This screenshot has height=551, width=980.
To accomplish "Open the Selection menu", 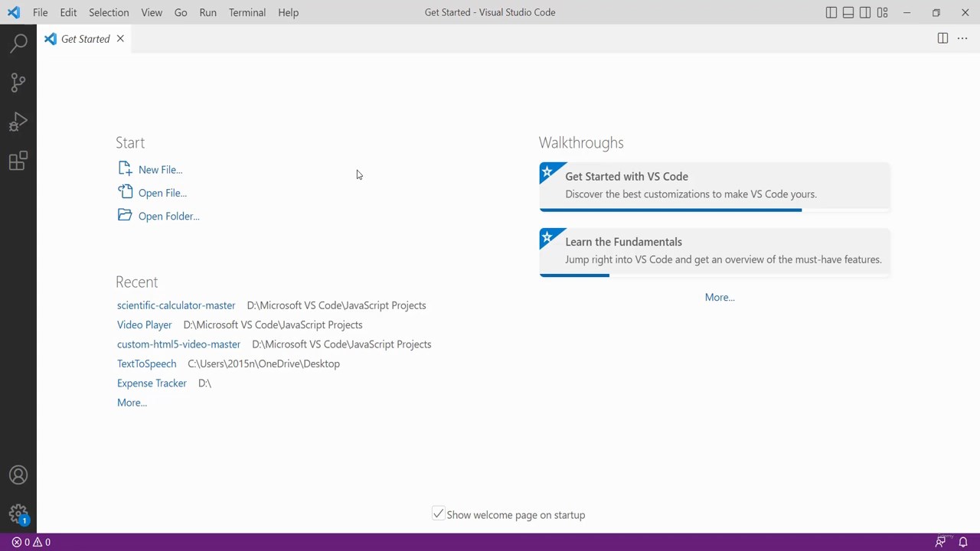I will (109, 12).
